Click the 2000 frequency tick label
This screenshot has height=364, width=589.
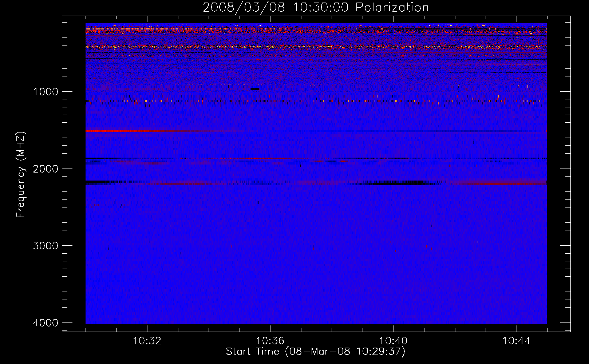click(46, 169)
